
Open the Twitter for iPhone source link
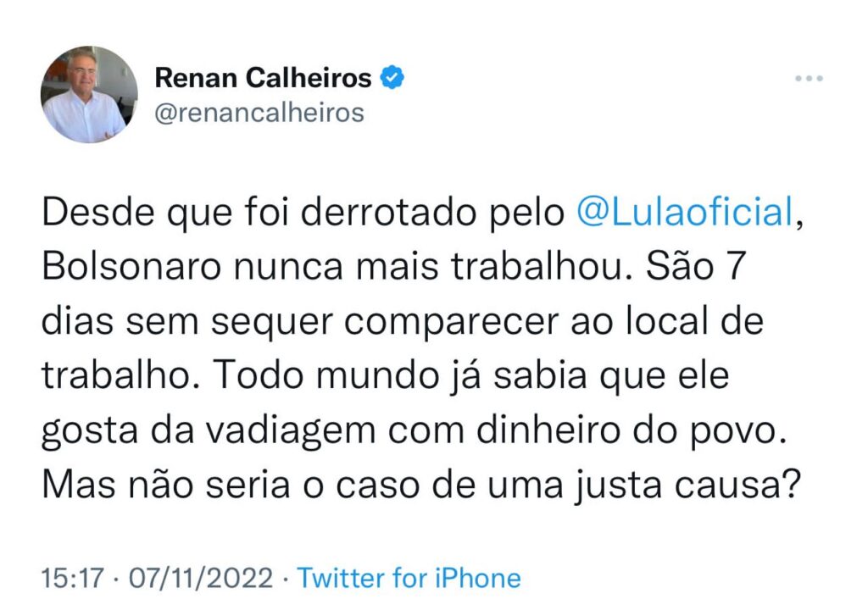click(x=409, y=579)
